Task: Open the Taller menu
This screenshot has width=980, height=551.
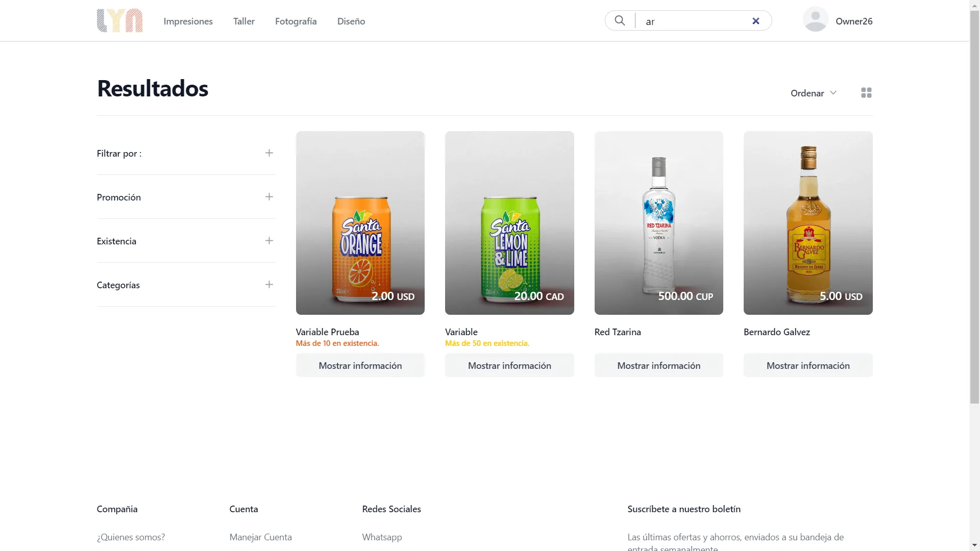Action: (x=244, y=21)
